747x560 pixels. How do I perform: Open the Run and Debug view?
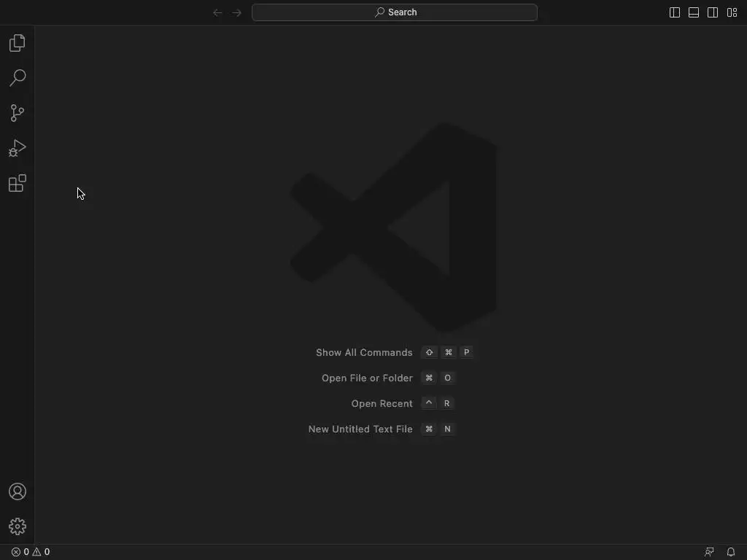point(18,148)
